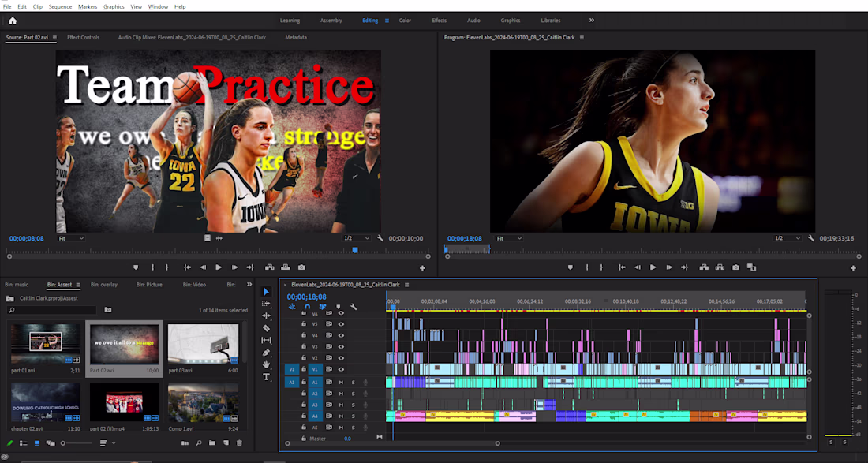Click the Source monitor playhead marker
Screen dimensions: 868x463
coord(355,250)
